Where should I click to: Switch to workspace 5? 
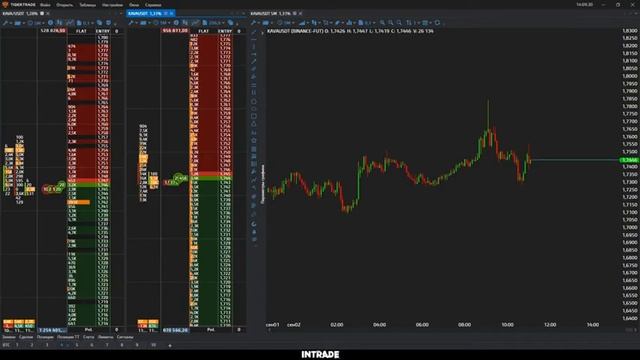point(77,345)
